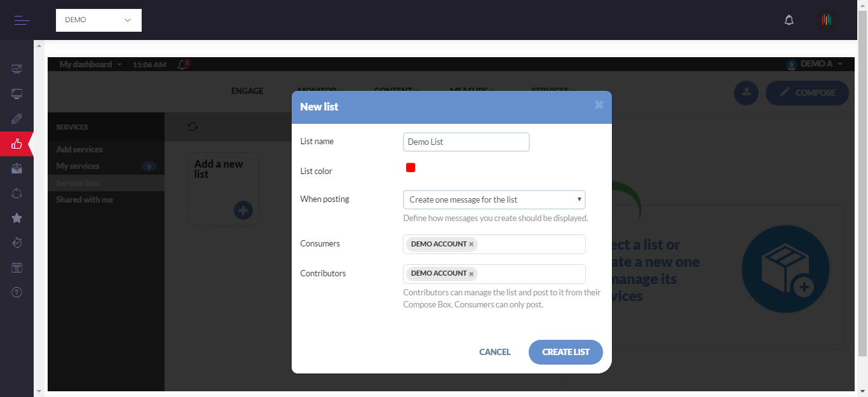Open the When posting dropdown

click(x=494, y=199)
